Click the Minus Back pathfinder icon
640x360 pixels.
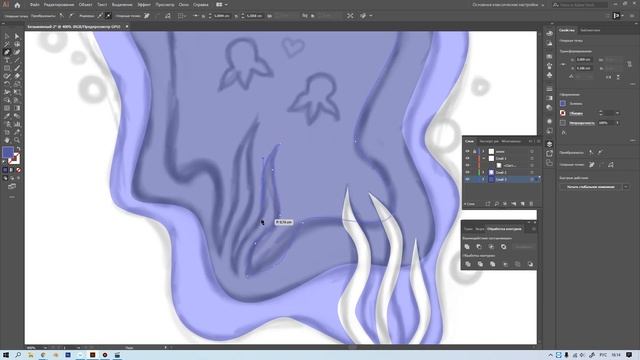(x=530, y=264)
